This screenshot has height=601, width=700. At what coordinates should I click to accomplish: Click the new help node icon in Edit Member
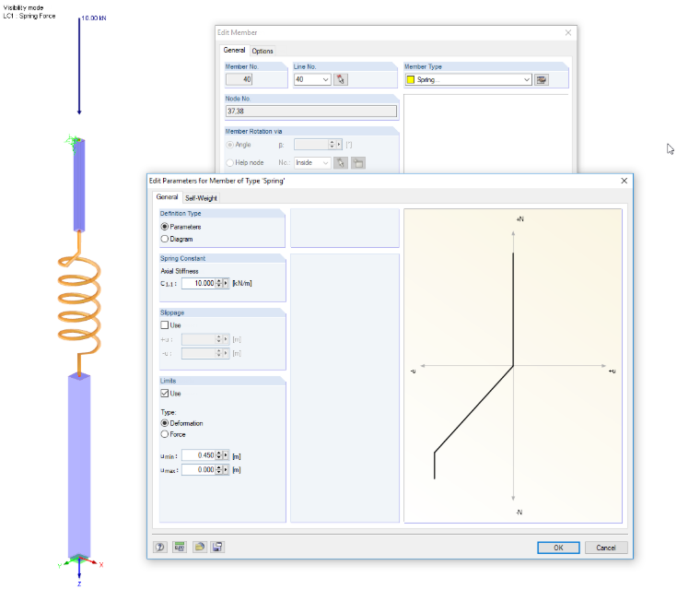coord(358,162)
